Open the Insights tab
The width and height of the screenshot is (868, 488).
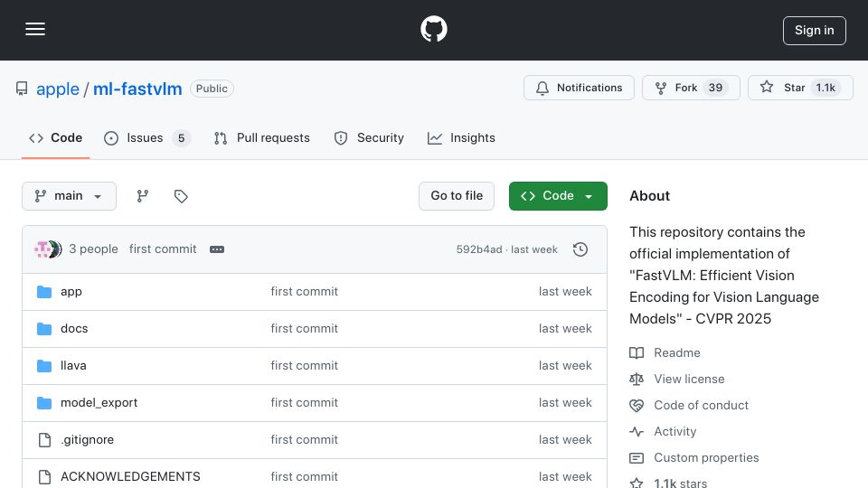coord(461,137)
